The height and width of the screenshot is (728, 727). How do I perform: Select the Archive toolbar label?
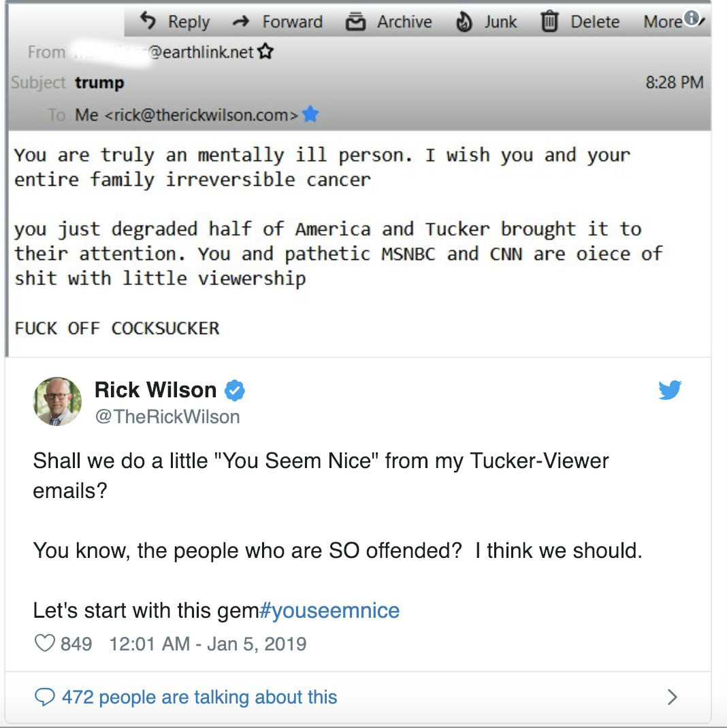tap(404, 22)
